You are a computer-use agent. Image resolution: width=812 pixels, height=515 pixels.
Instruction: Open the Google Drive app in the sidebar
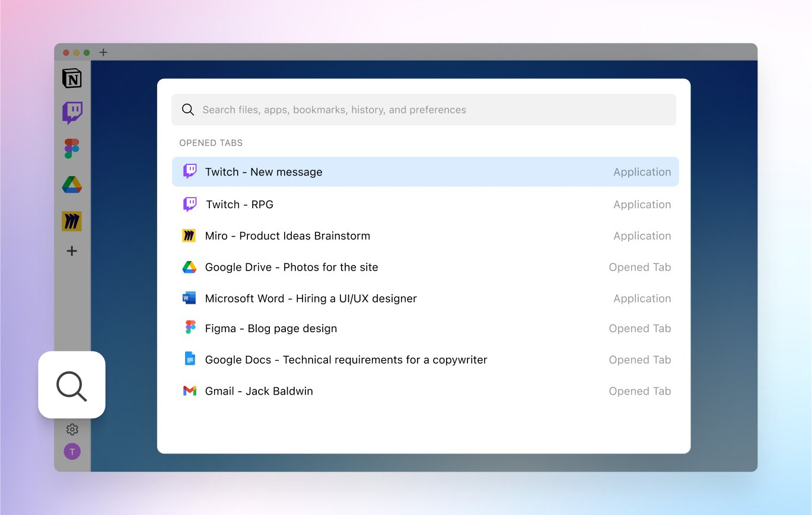(x=72, y=185)
